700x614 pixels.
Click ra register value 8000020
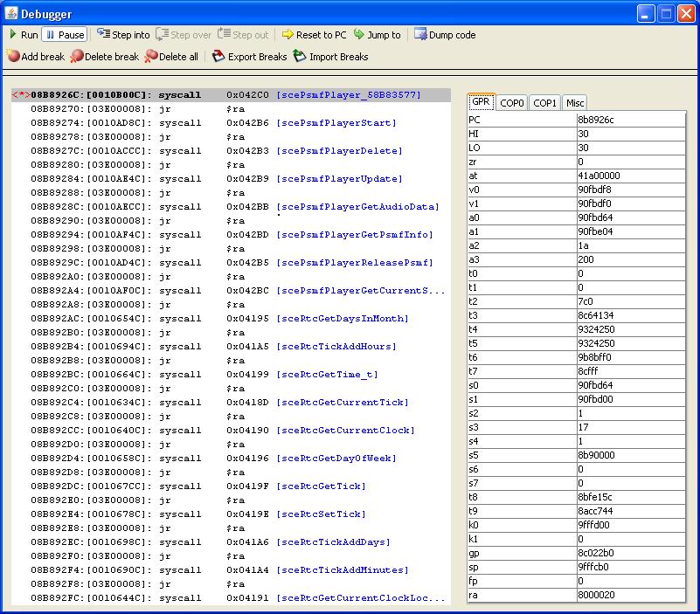pyautogui.click(x=631, y=595)
